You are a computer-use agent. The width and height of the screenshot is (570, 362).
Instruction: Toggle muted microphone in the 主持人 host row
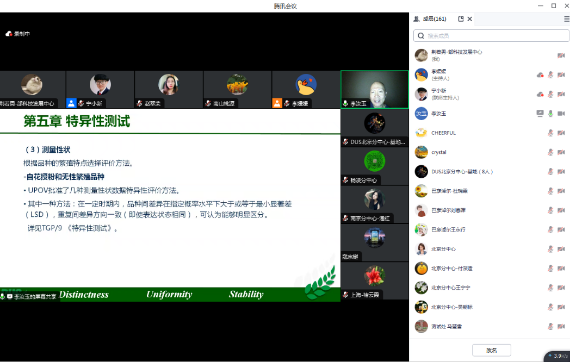551,75
